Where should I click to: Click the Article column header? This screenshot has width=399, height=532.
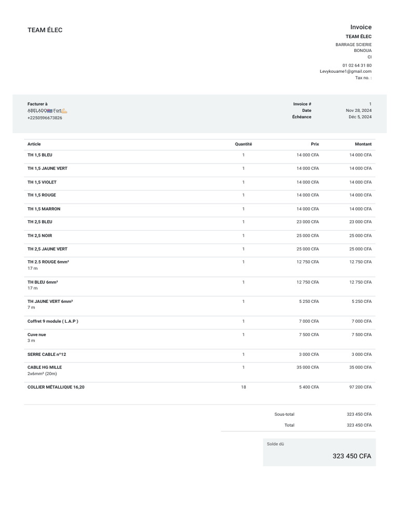coord(34,144)
